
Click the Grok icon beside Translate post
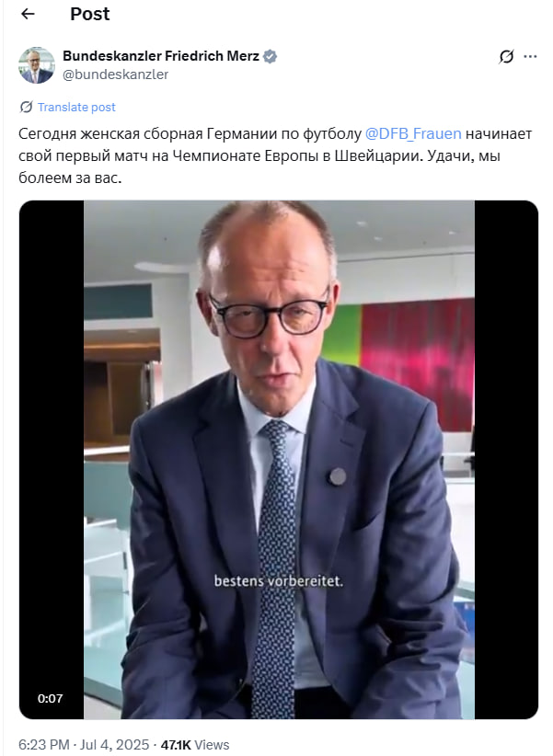click(26, 107)
